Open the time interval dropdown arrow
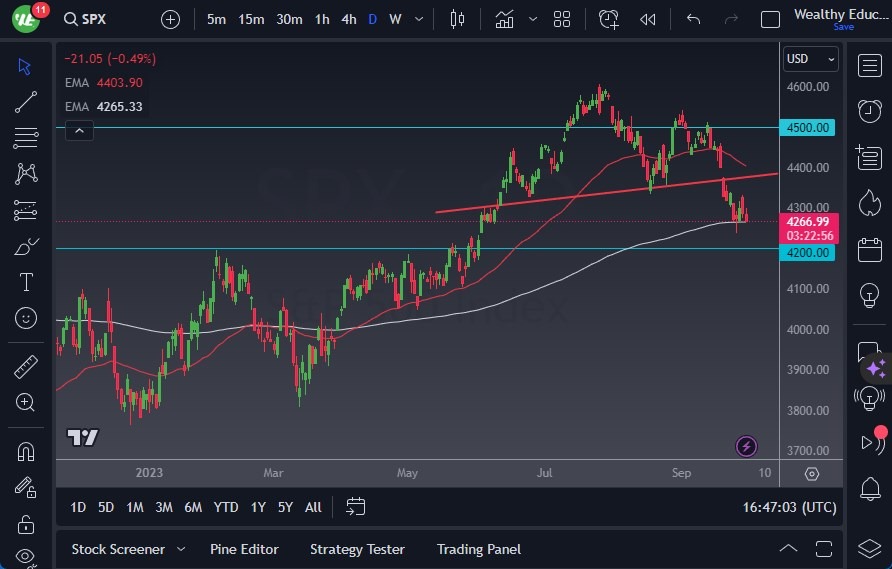The width and height of the screenshot is (892, 569). click(419, 19)
